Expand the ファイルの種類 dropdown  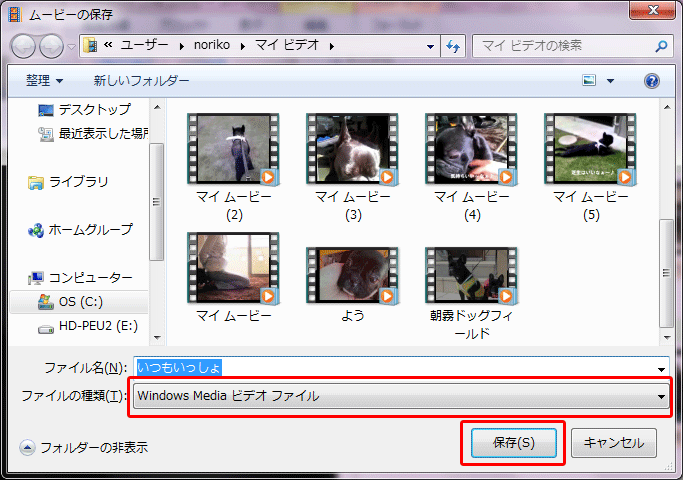click(x=661, y=397)
